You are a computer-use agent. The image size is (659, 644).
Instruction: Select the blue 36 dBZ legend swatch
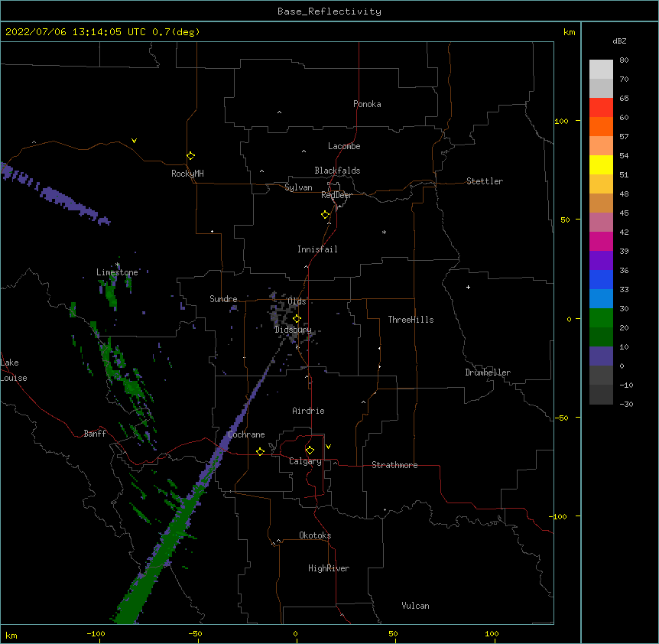[601, 279]
